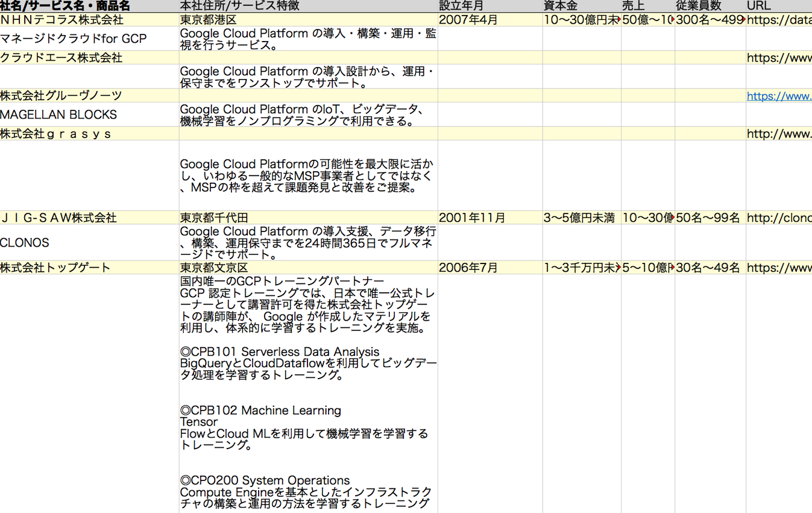Select the description mentioning ワンストップでサポート
Image resolution: width=812 pixels, height=513 pixels.
point(309,77)
